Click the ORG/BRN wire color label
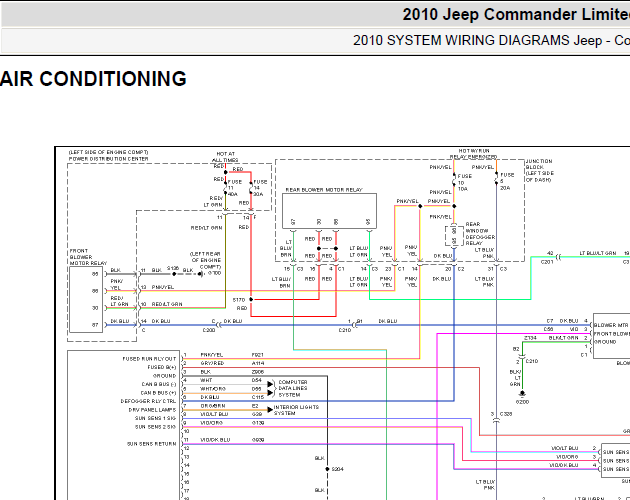The height and width of the screenshot is (500, 630). click(x=213, y=406)
